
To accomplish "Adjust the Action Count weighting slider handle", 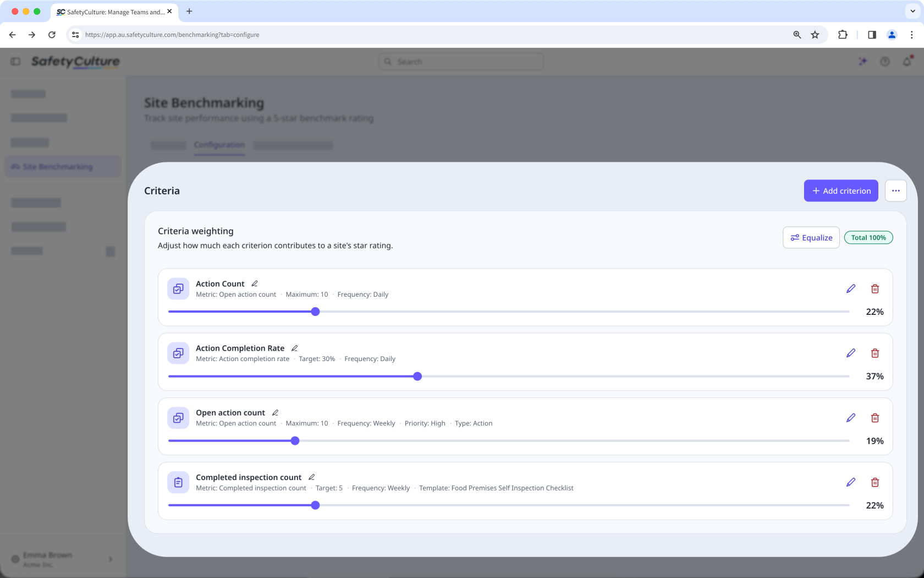I will pos(315,312).
